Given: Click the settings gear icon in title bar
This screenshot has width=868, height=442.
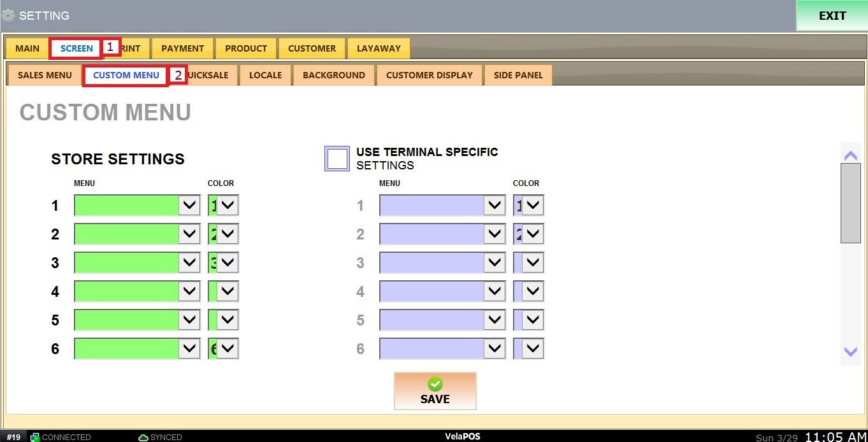Looking at the screenshot, I should tap(8, 15).
